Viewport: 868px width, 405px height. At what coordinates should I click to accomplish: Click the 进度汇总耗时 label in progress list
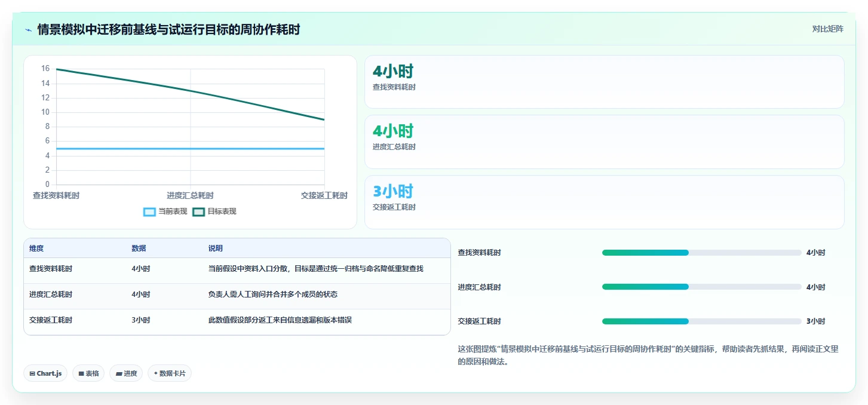pos(479,287)
